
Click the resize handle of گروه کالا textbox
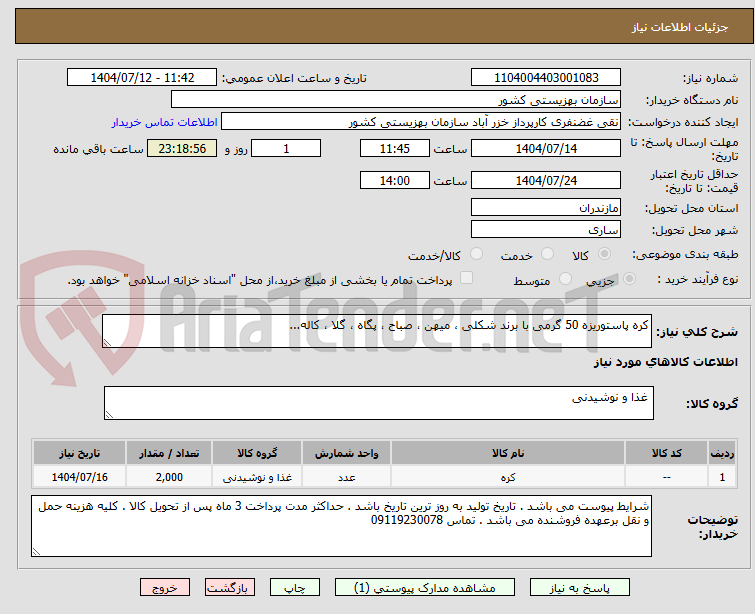click(x=109, y=415)
